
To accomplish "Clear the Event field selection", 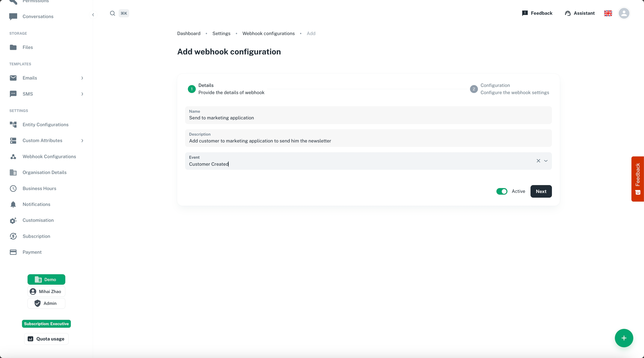I will (x=538, y=161).
